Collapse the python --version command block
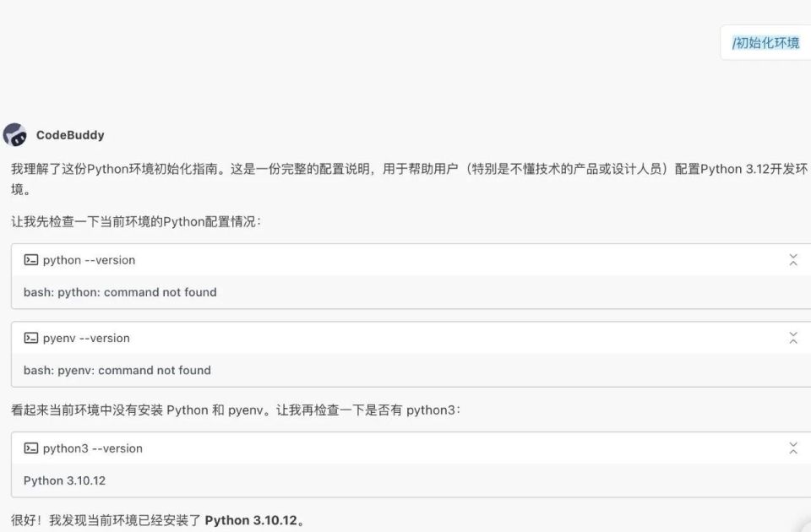Image resolution: width=811 pixels, height=532 pixels. pyautogui.click(x=793, y=260)
